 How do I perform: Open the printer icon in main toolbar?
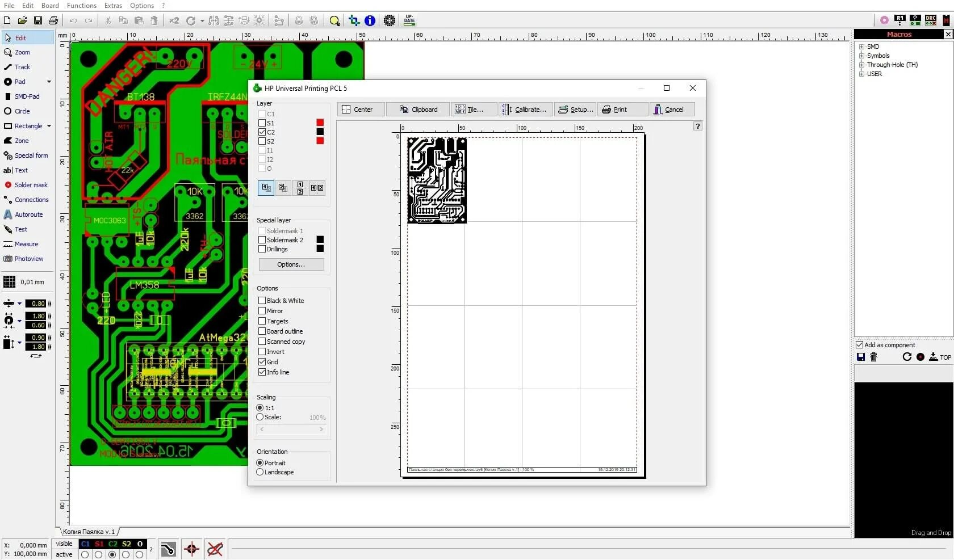(53, 20)
